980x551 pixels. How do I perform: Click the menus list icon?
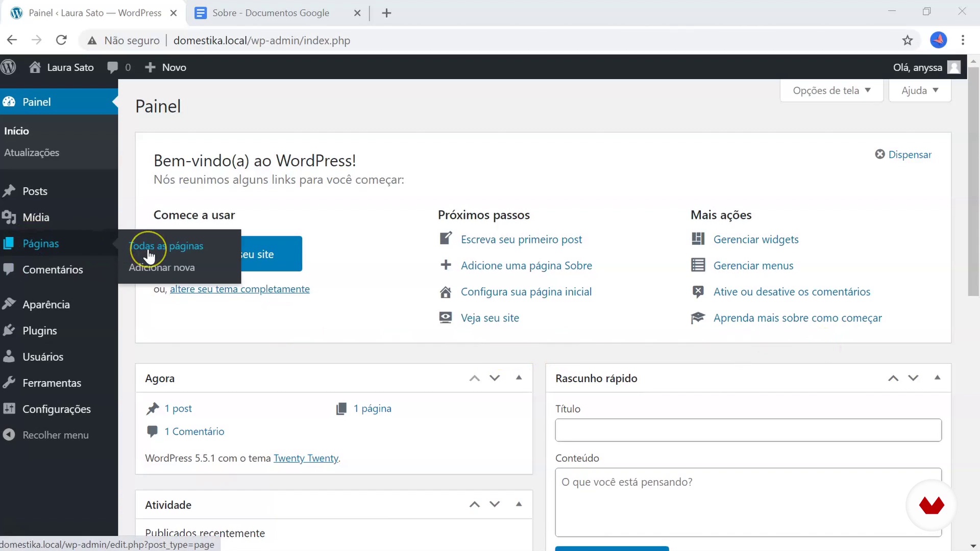tap(698, 265)
